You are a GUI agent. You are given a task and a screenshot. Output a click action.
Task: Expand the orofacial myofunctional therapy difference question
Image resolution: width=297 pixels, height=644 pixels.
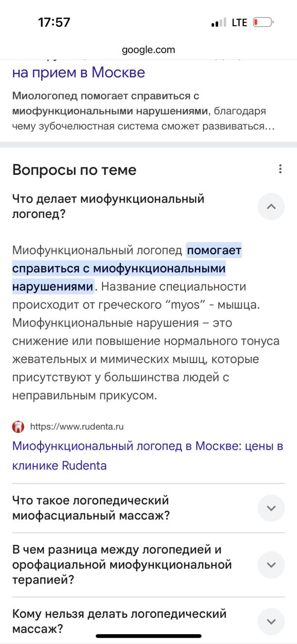coord(271,565)
